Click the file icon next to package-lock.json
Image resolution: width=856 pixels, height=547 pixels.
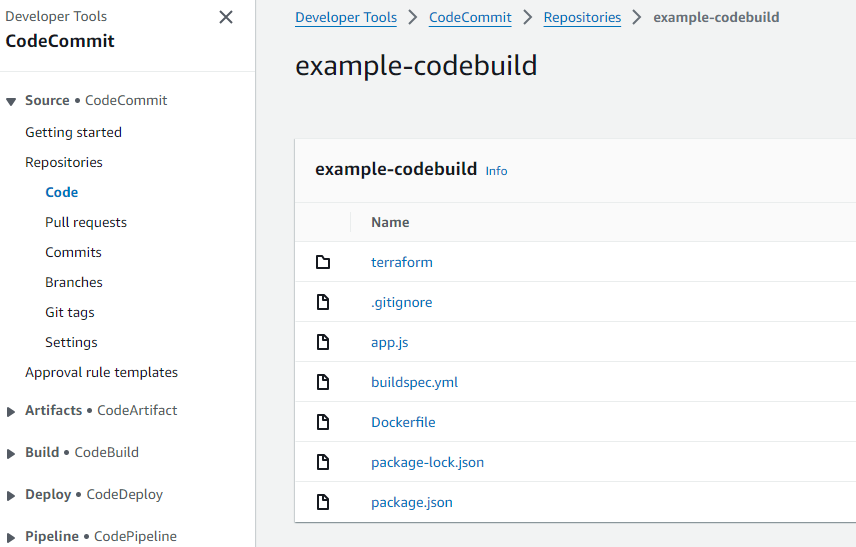click(x=323, y=462)
